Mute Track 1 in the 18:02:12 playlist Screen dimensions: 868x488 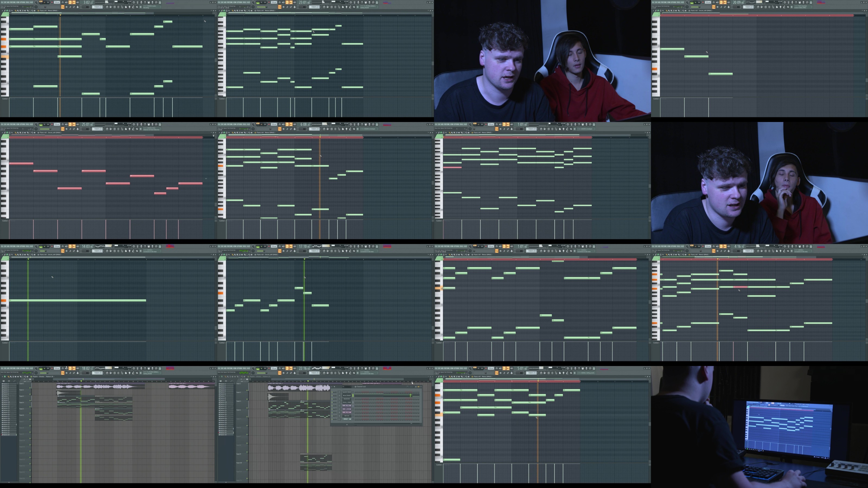tap(30, 388)
